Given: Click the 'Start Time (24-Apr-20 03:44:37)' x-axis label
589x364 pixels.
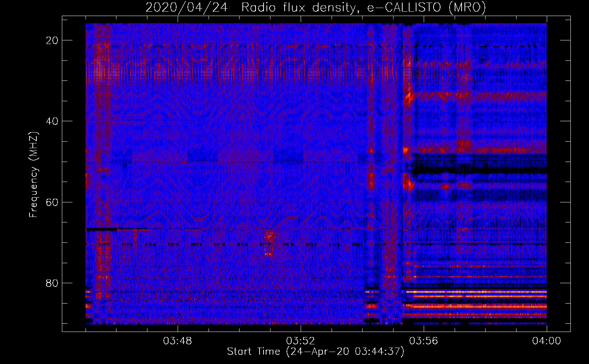Looking at the screenshot, I should pos(316,352).
